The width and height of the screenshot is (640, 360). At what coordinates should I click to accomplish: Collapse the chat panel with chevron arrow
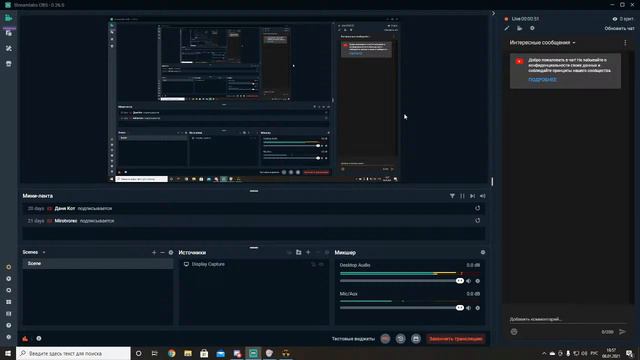pos(493,13)
